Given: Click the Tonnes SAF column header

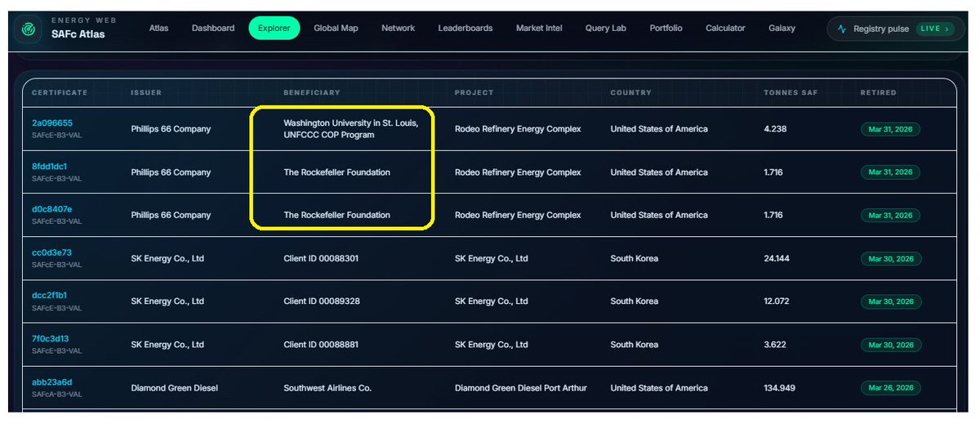Looking at the screenshot, I should coord(791,92).
